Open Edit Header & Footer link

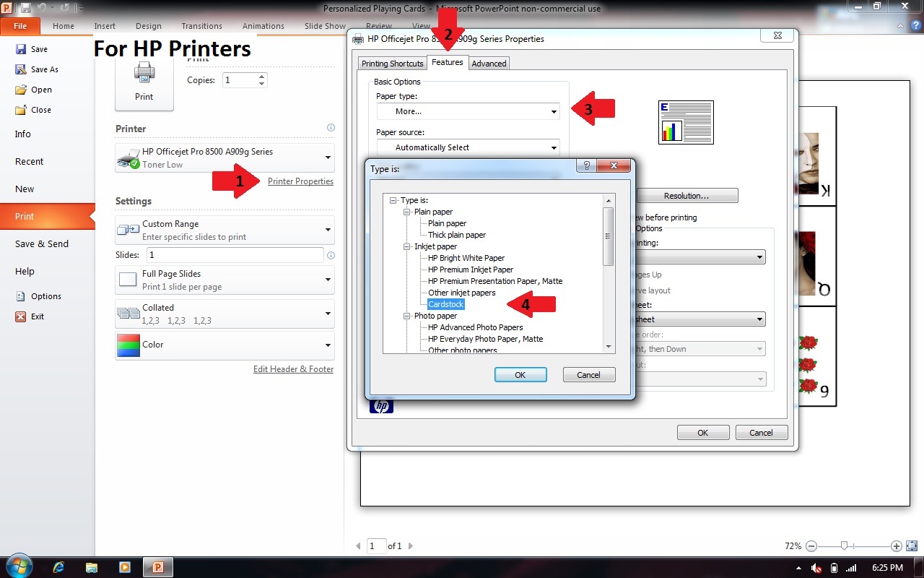click(293, 369)
